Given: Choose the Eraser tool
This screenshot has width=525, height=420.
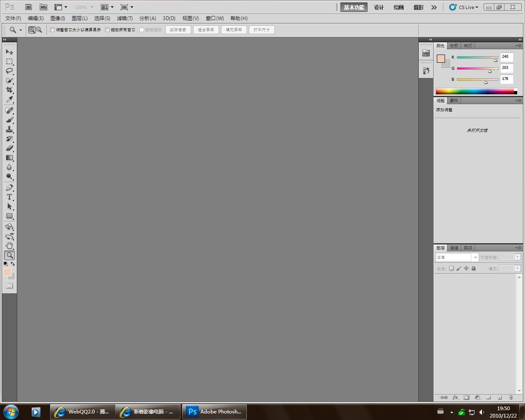Looking at the screenshot, I should [9, 148].
